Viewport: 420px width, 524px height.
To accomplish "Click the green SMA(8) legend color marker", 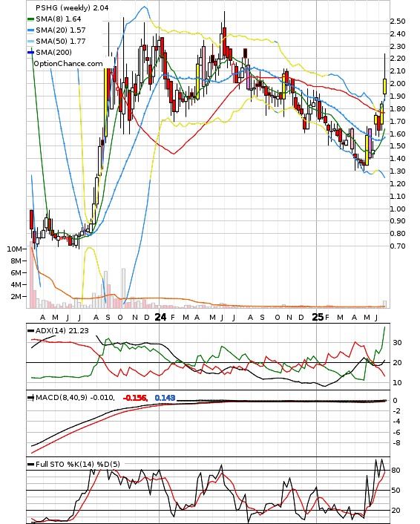I will pyautogui.click(x=30, y=19).
